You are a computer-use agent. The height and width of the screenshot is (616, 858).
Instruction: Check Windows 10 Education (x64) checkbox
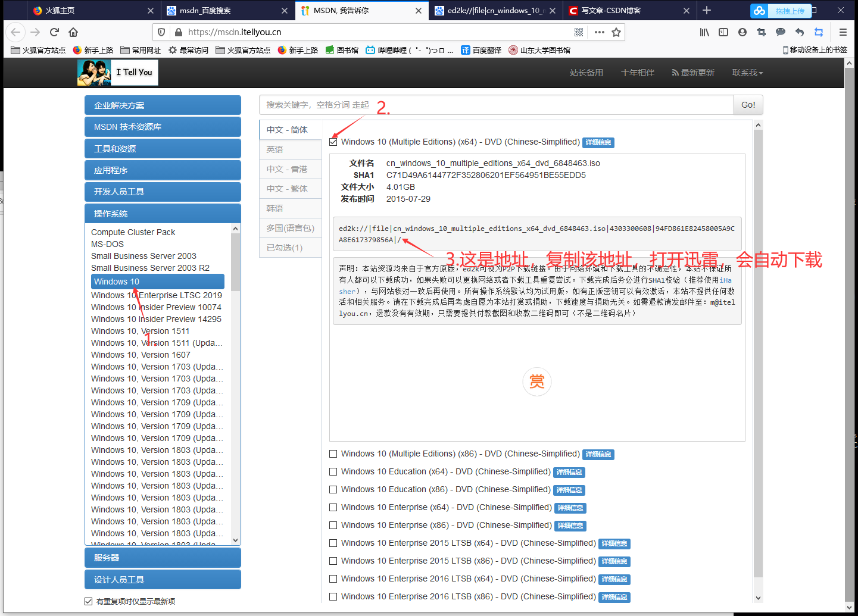pyautogui.click(x=333, y=471)
